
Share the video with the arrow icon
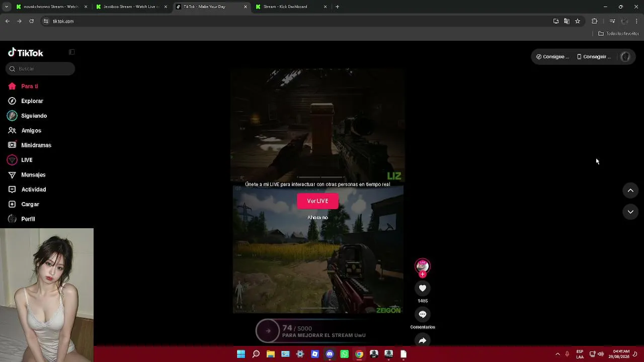423,341
